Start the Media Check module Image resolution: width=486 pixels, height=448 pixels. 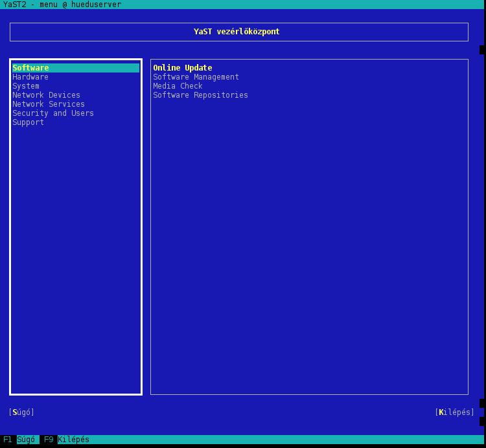(178, 86)
